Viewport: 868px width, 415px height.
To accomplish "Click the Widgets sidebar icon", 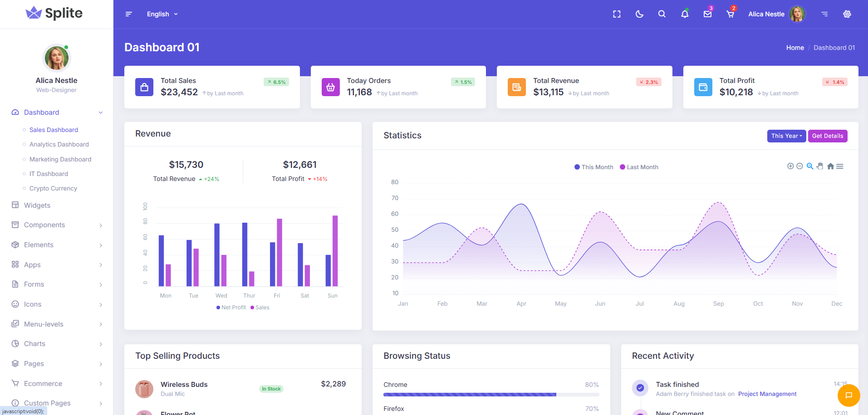I will point(15,205).
